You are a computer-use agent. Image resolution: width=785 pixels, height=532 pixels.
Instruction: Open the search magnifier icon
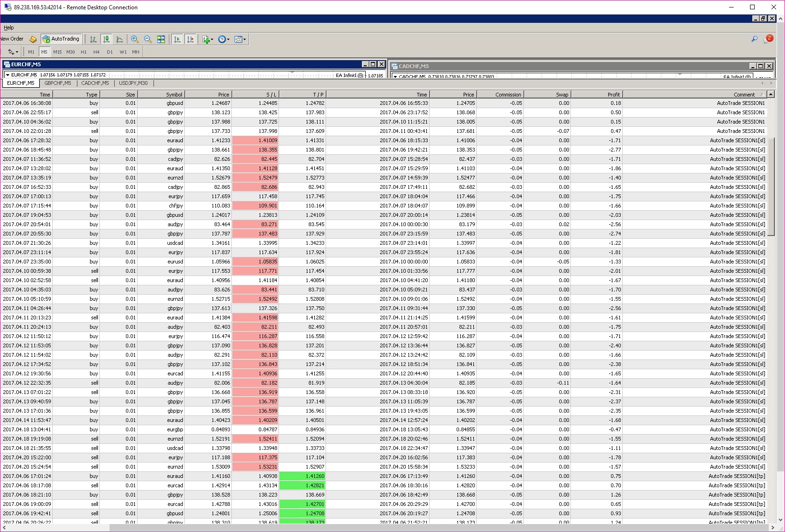coord(754,39)
